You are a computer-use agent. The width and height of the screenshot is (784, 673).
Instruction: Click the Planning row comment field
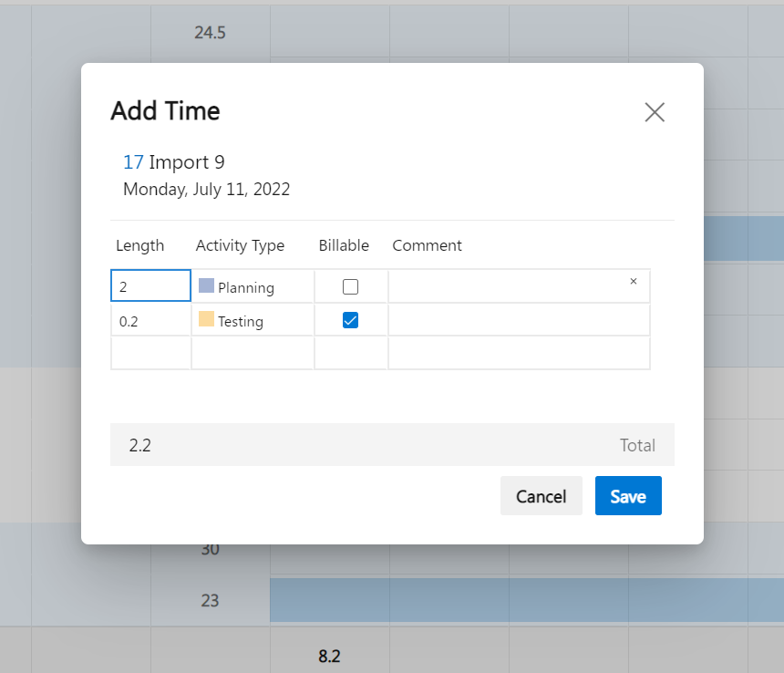pos(508,286)
